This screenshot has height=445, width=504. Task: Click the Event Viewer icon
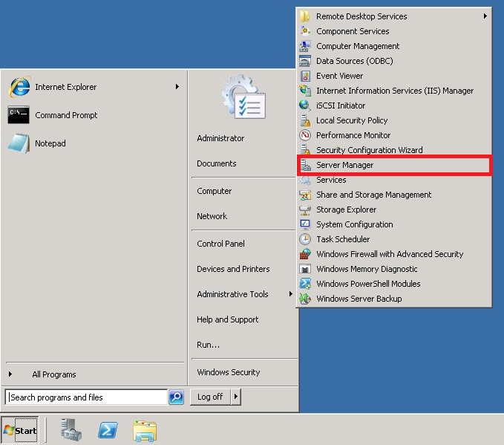coord(304,76)
